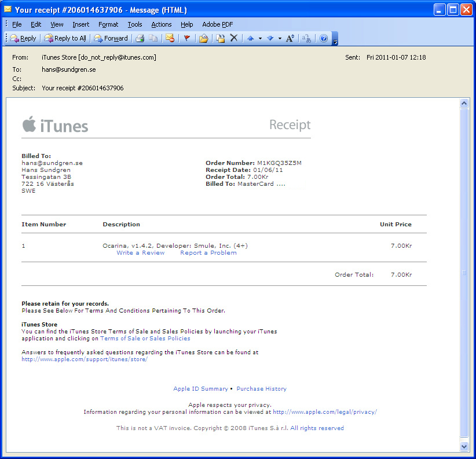Click sender 'iTunes Store [do_not_reply@itunes.com]'
Image resolution: width=476 pixels, height=459 pixels.
click(x=99, y=57)
